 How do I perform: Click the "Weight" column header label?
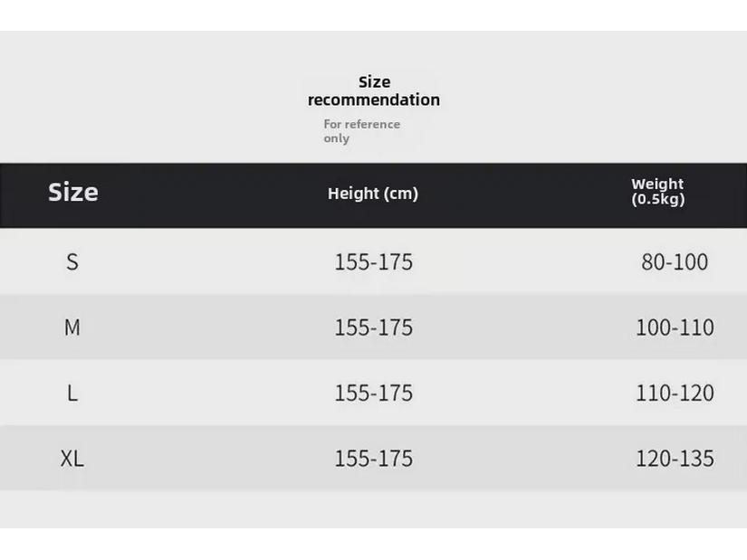657,184
